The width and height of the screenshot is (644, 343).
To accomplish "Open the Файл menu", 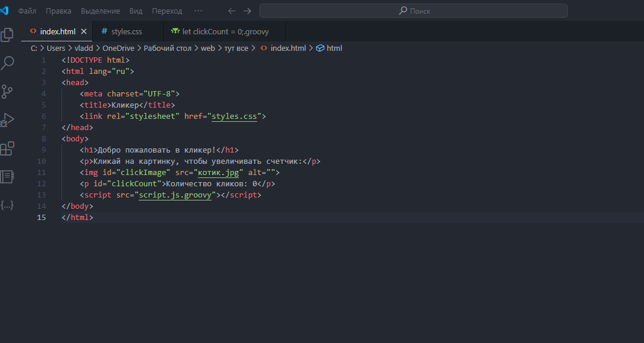I will pyautogui.click(x=27, y=11).
